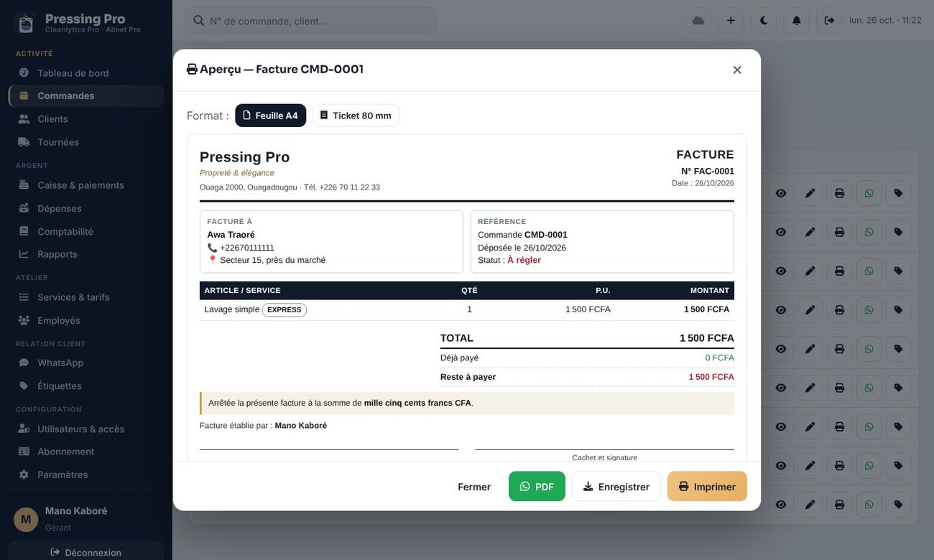Click Enregistrer to save the invoice

click(x=616, y=487)
